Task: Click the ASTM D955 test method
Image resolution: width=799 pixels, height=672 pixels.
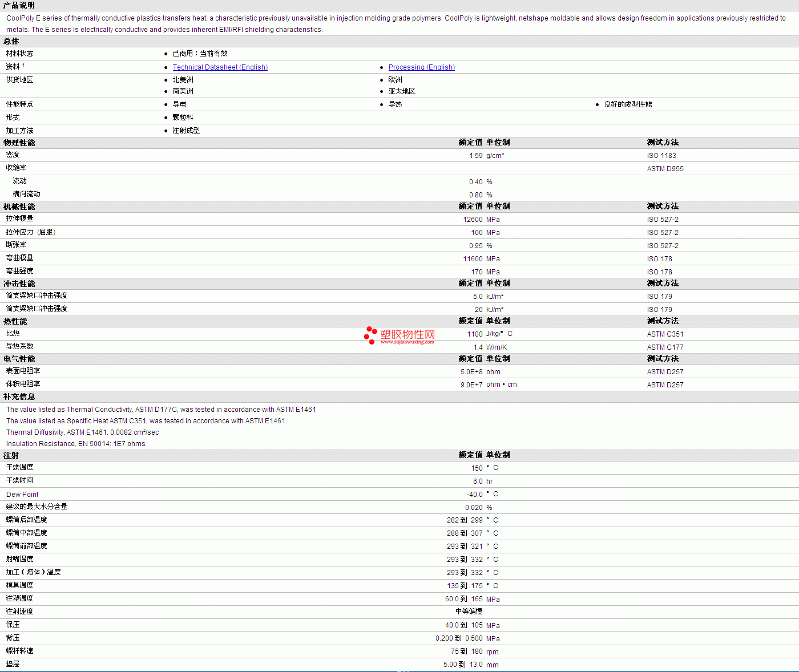Action: point(665,169)
